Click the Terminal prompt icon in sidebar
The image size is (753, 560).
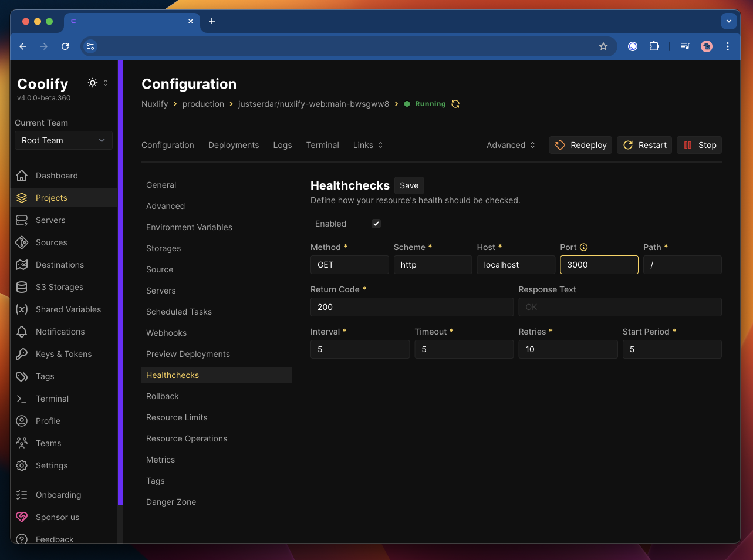point(22,399)
